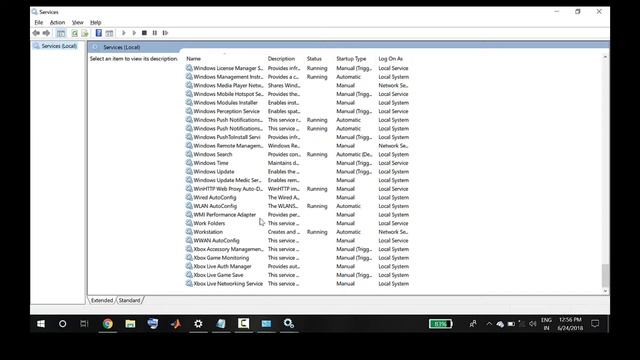Select the Windows Media Player Network service

298,85
